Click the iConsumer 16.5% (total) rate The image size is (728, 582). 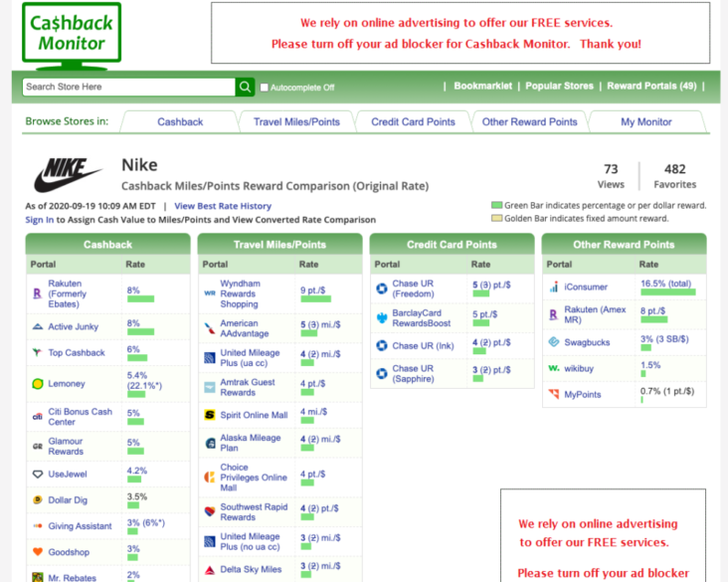tap(665, 284)
